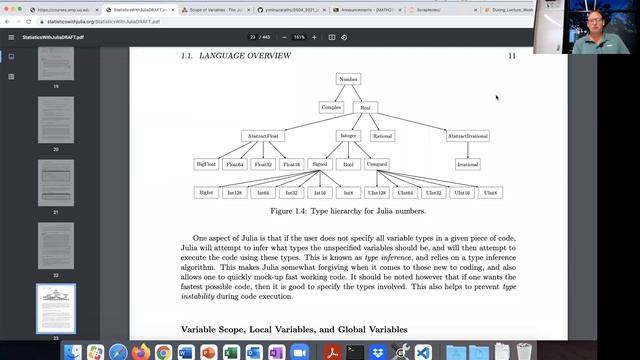Open PowerPoint from the dock
Image resolution: width=640 pixels, height=360 pixels.
pos(209,352)
